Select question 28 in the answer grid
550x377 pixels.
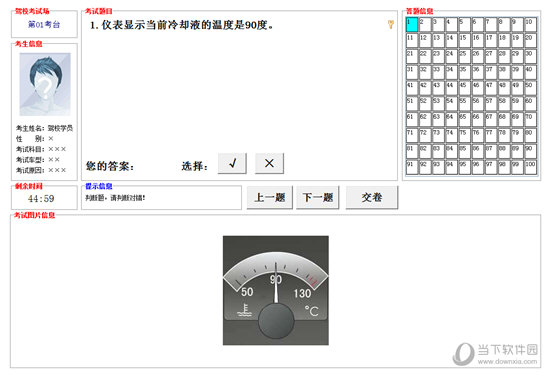[x=504, y=57]
